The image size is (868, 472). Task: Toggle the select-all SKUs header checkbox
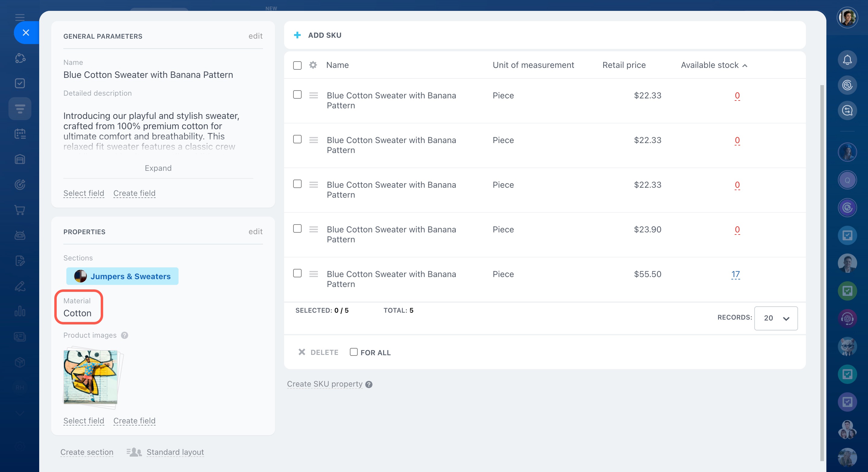click(x=297, y=65)
